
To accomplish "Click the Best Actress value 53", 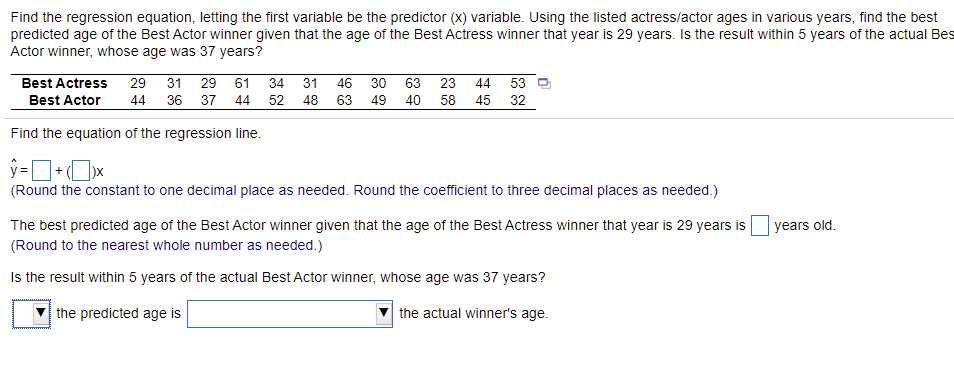I will pos(518,83).
